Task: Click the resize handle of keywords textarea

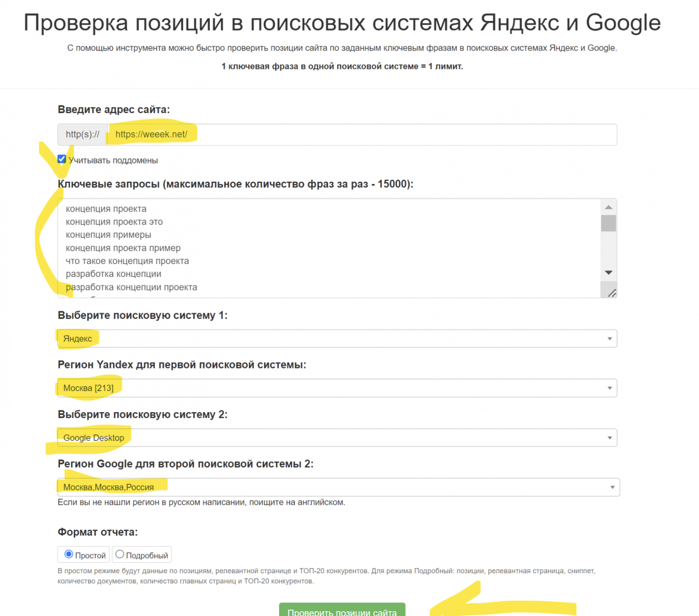Action: tap(612, 293)
